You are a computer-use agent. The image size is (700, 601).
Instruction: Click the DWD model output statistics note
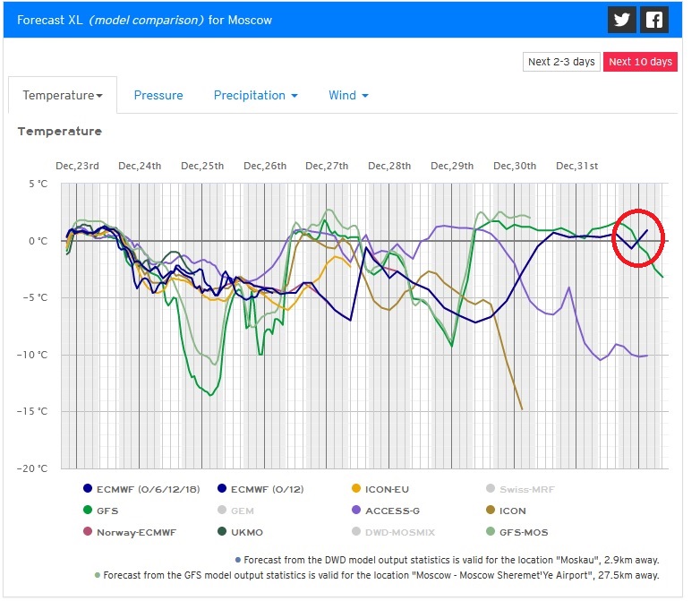[448, 560]
